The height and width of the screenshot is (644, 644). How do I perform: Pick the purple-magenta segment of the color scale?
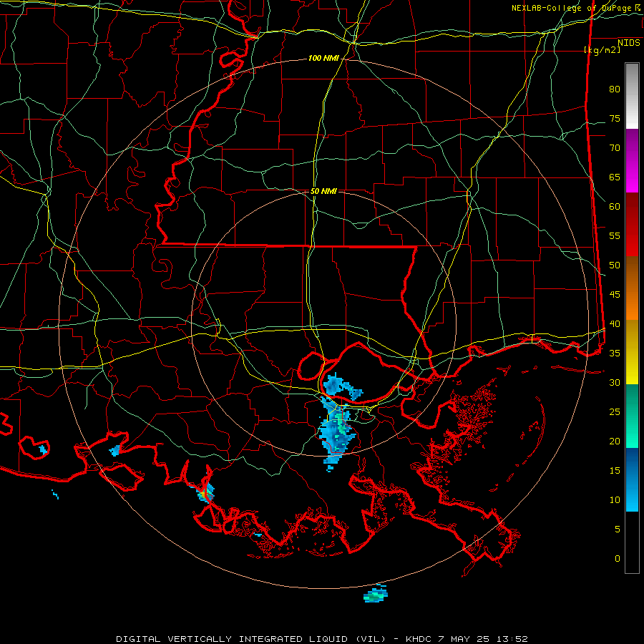click(632, 160)
